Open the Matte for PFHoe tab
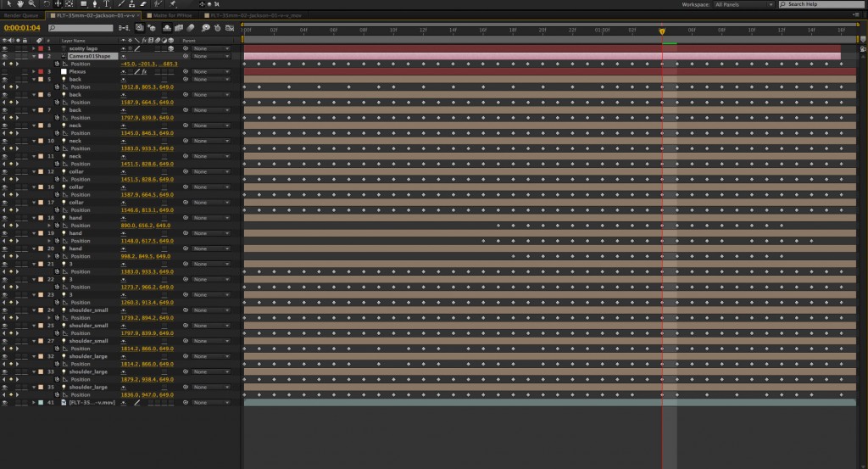 (174, 15)
